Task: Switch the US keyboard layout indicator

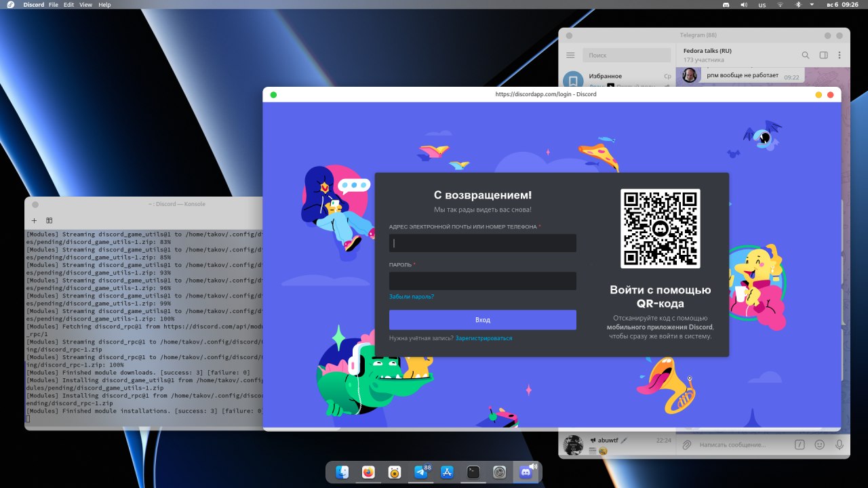Action: [x=762, y=5]
